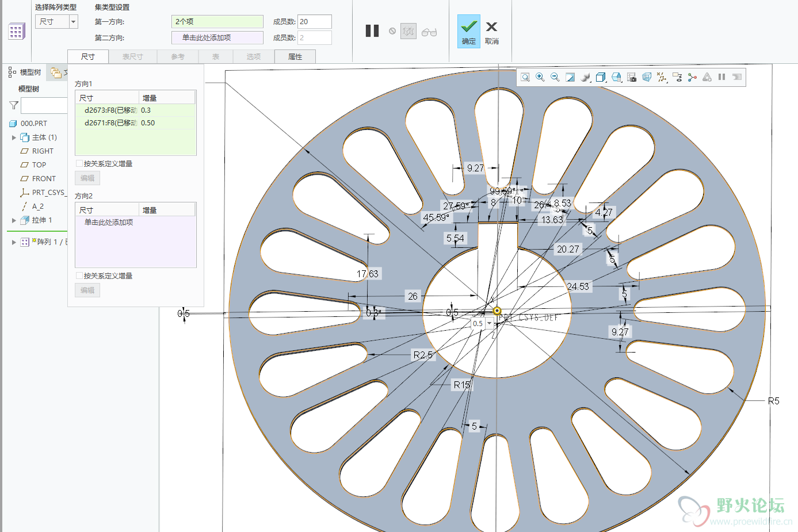Click the 模型树 panel tab
The width and height of the screenshot is (798, 532).
(25, 72)
